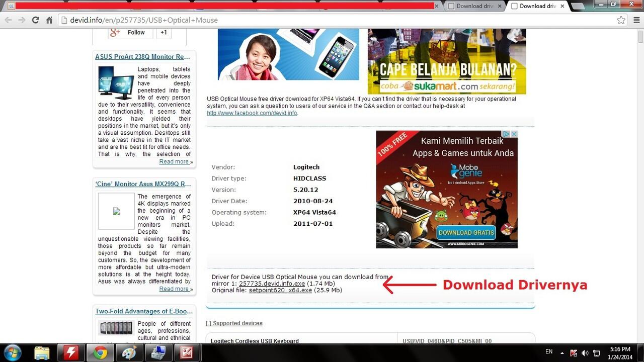Click the EN language indicator
This screenshot has height=362, width=644.
(549, 352)
